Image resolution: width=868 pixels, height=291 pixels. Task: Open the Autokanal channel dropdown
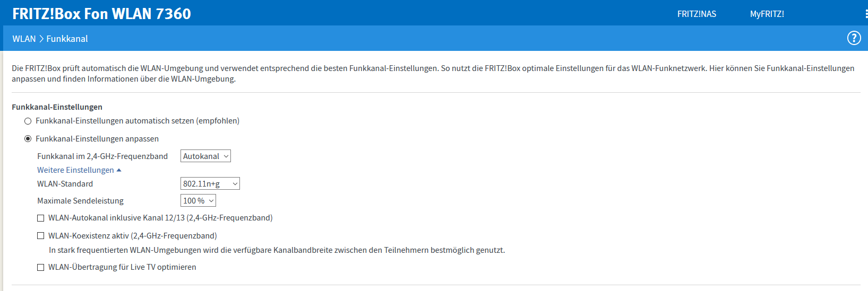click(205, 156)
